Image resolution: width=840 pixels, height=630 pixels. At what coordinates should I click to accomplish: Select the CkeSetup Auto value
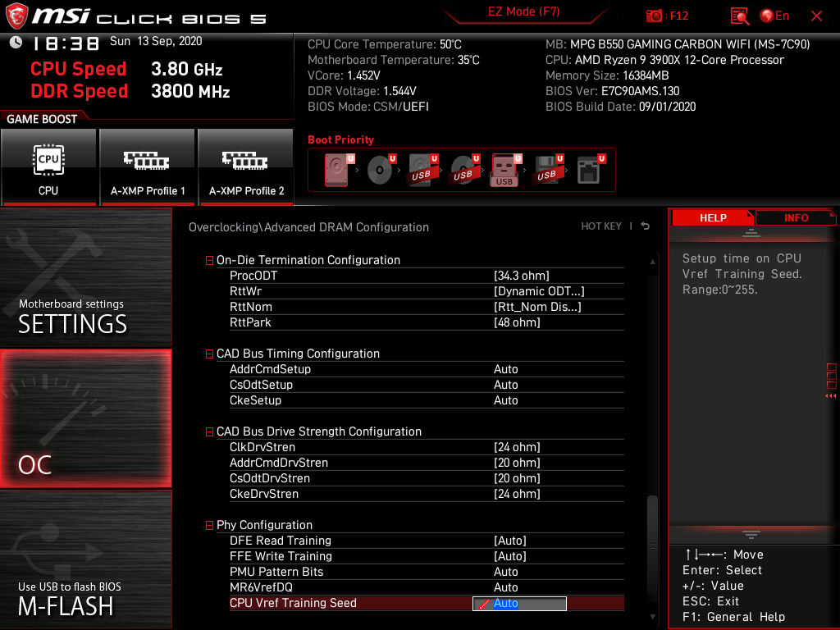coord(505,400)
